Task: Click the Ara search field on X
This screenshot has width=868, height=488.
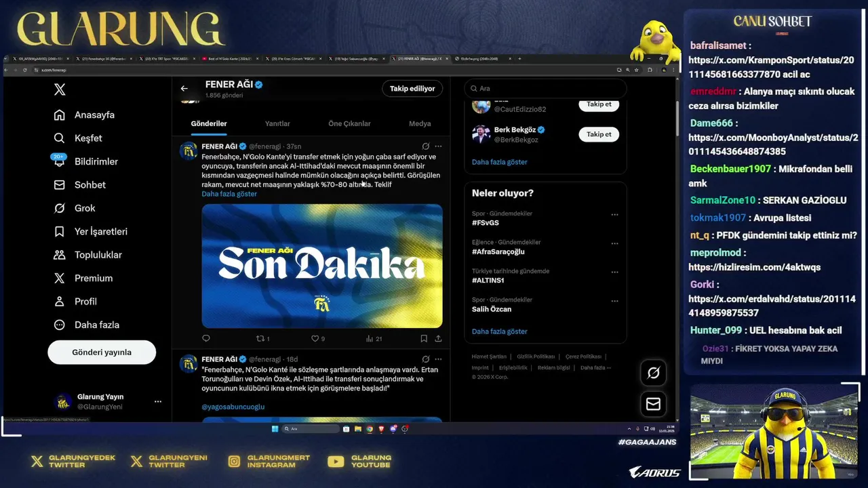Action: coord(545,88)
